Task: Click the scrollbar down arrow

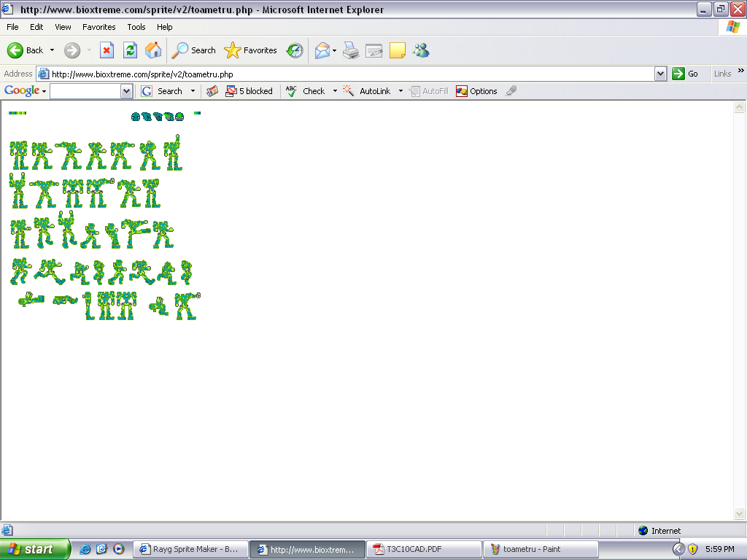Action: pos(740,514)
